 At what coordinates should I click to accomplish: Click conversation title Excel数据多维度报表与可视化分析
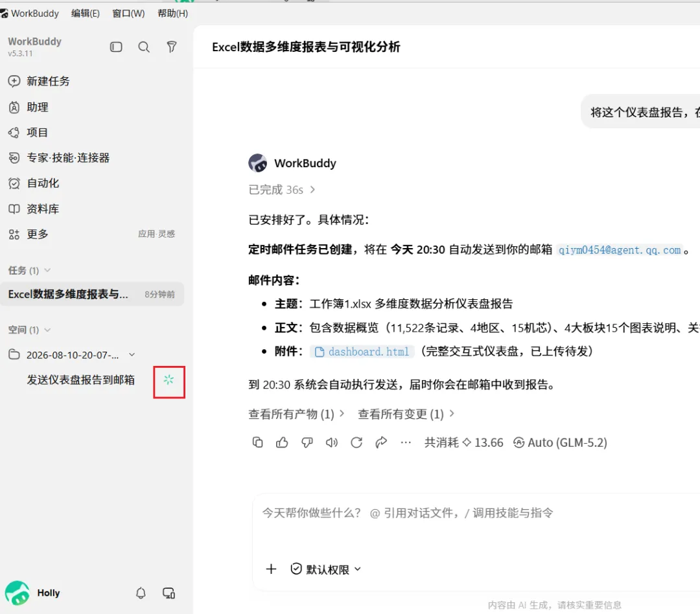pos(306,47)
